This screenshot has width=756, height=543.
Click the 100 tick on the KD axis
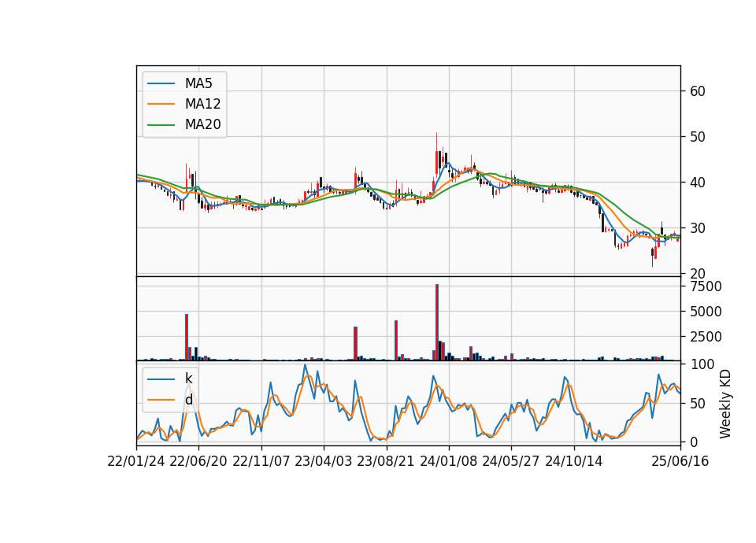coord(702,364)
